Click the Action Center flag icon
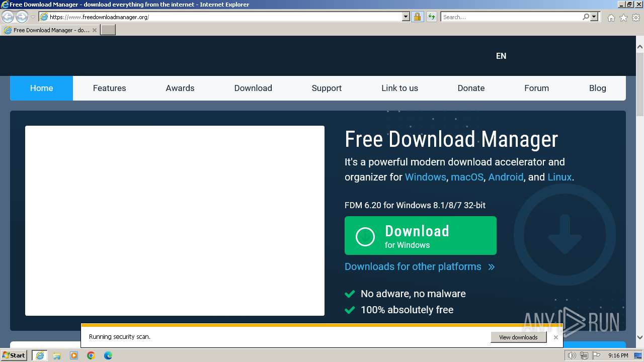The width and height of the screenshot is (644, 362). (596, 355)
